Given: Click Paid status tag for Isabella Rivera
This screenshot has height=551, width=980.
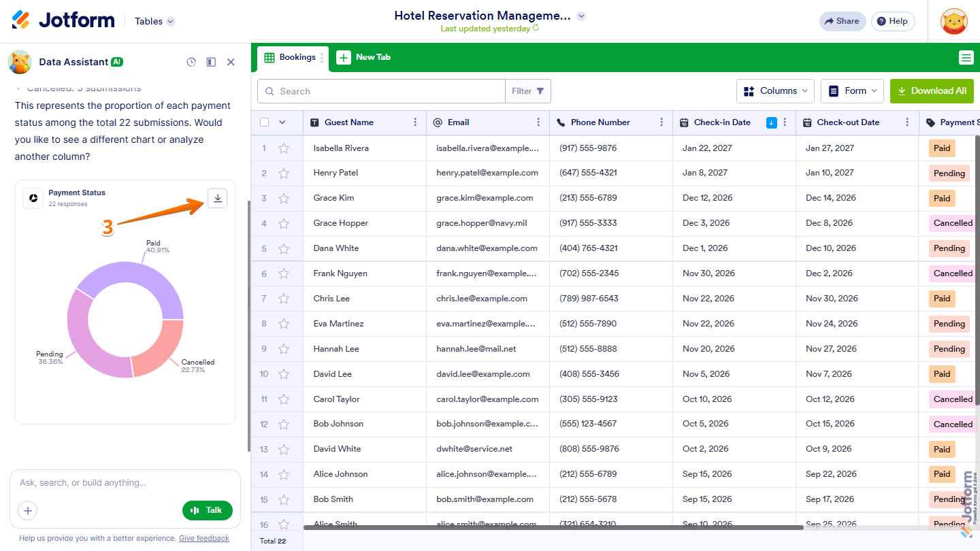Looking at the screenshot, I should pos(942,148).
